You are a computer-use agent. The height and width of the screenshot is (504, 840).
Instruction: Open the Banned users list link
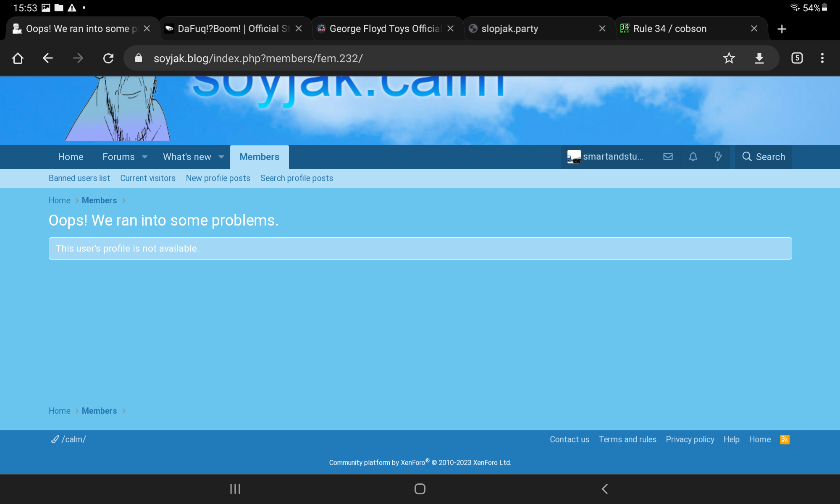[79, 178]
